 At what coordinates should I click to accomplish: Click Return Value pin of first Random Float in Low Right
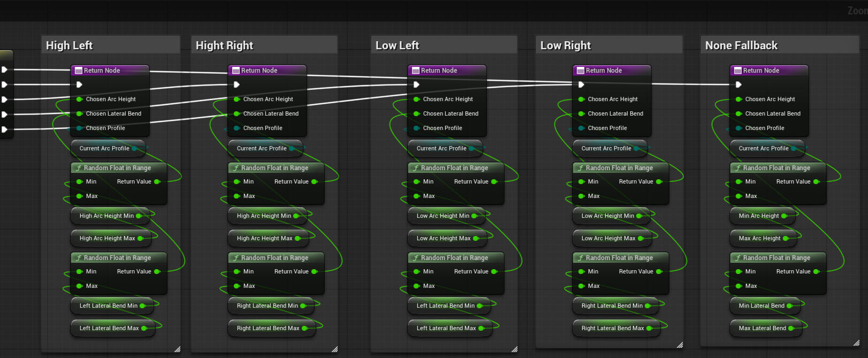[x=659, y=181]
